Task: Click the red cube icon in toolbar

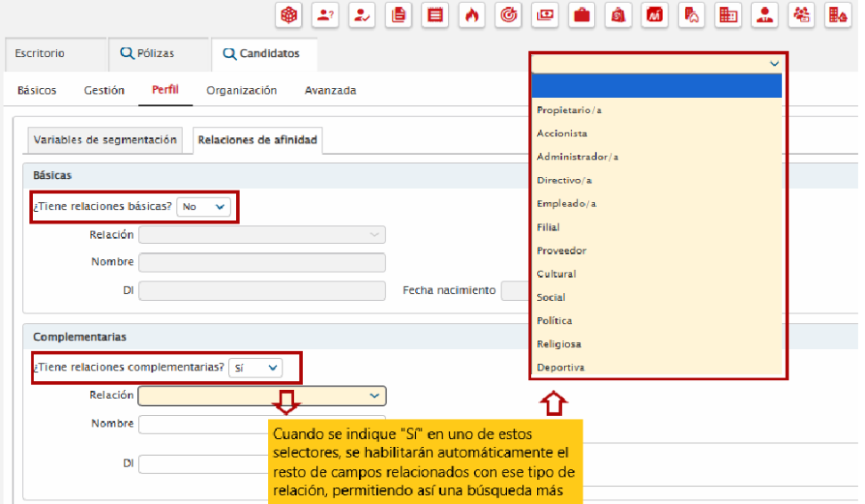Action: (x=289, y=15)
